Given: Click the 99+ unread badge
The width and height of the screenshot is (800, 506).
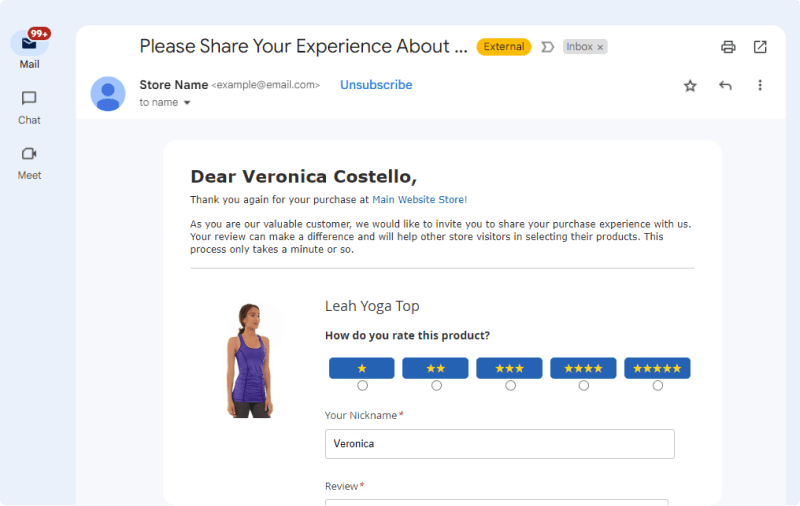Looking at the screenshot, I should click(x=39, y=34).
